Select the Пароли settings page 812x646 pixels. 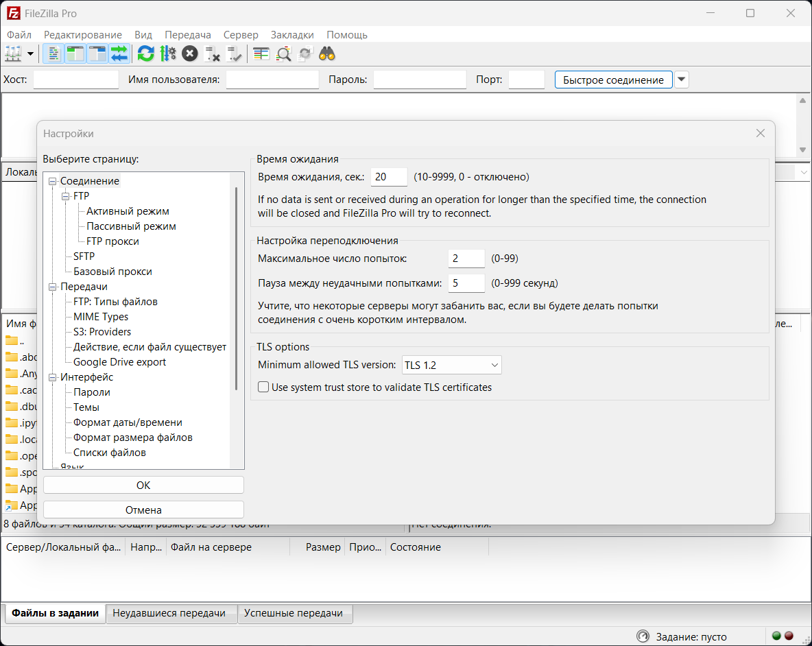tap(92, 392)
